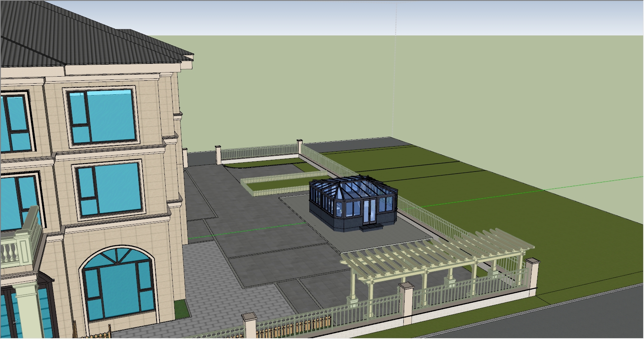Click the curved lawn patch near back fence
644x339 pixels.
point(264,164)
